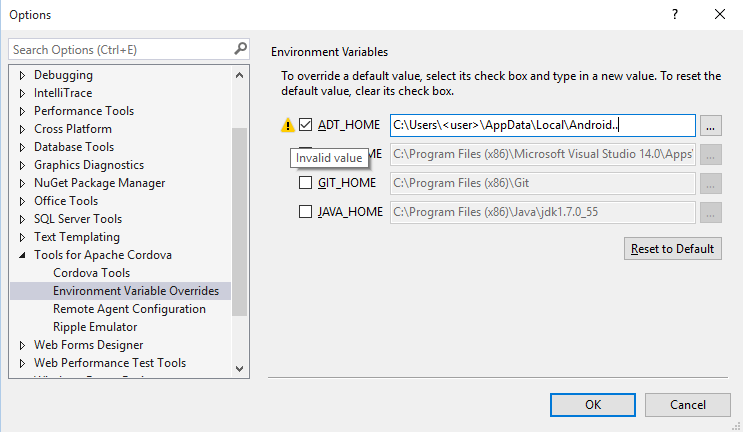
Task: Click into the ADT_HOME path field
Action: 543,126
